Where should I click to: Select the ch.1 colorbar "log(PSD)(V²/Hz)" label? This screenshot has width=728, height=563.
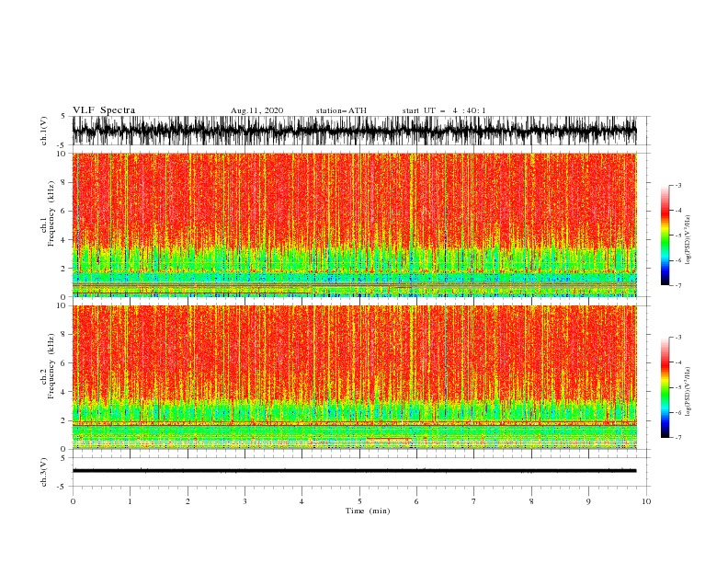coord(688,240)
